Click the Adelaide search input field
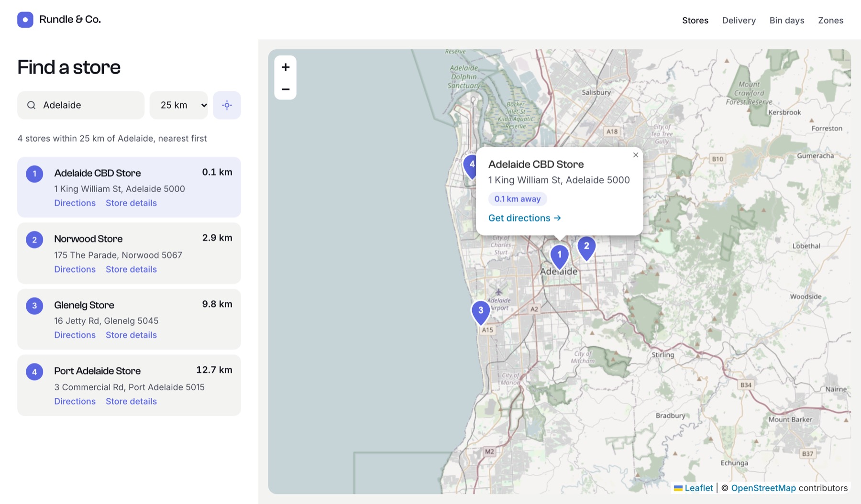This screenshot has width=861, height=504. (81, 105)
